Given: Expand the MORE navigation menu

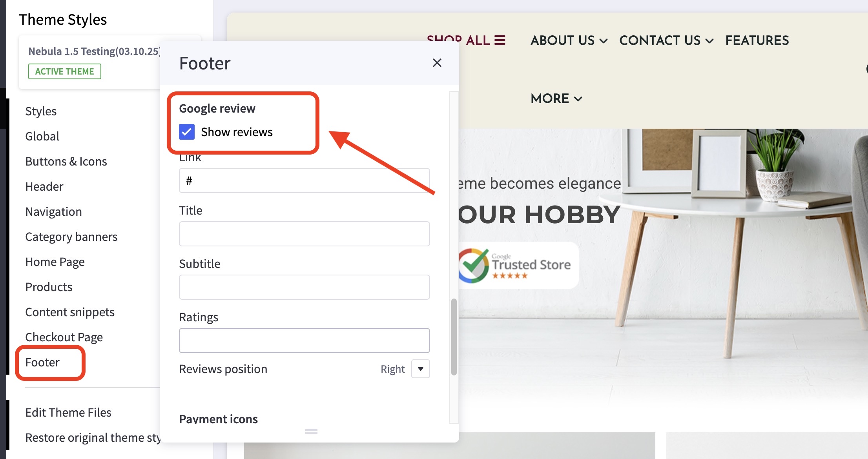Looking at the screenshot, I should (x=556, y=98).
